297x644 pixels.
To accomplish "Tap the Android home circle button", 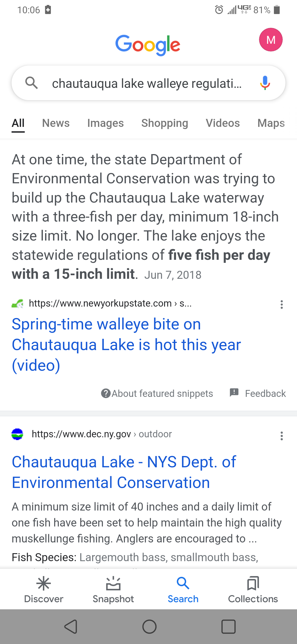I will 149,627.
